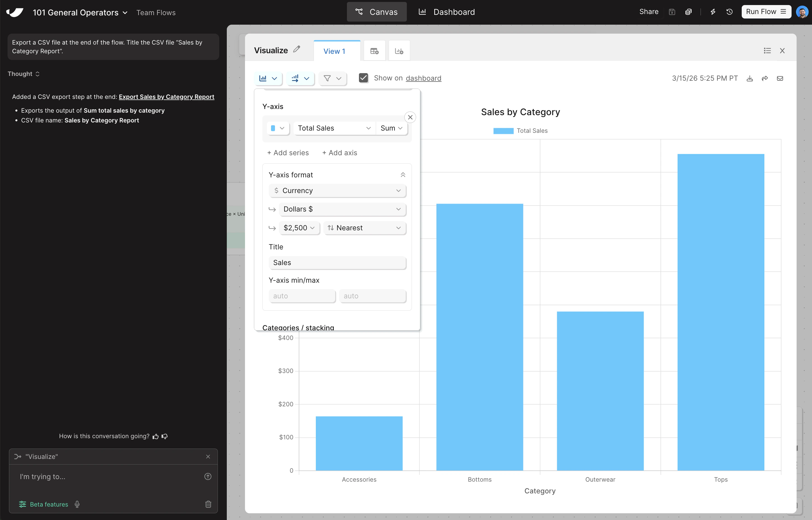Click + Add axis
812x520 pixels.
coord(339,153)
